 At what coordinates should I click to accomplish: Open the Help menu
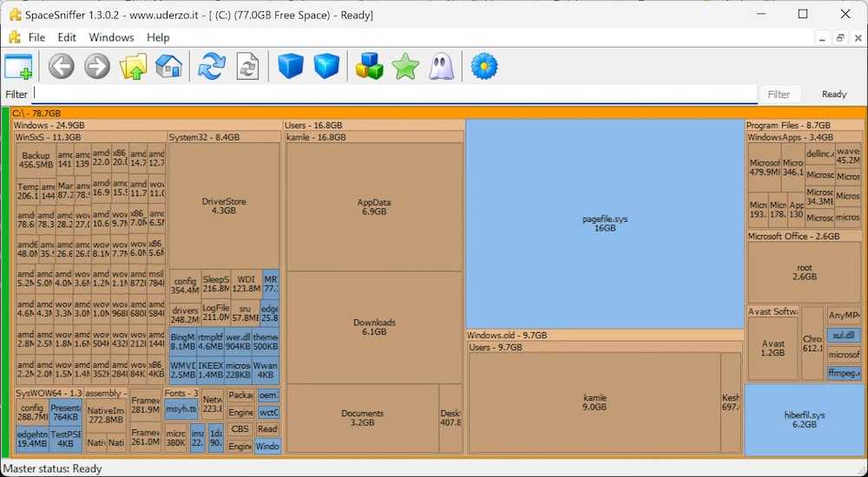point(158,37)
